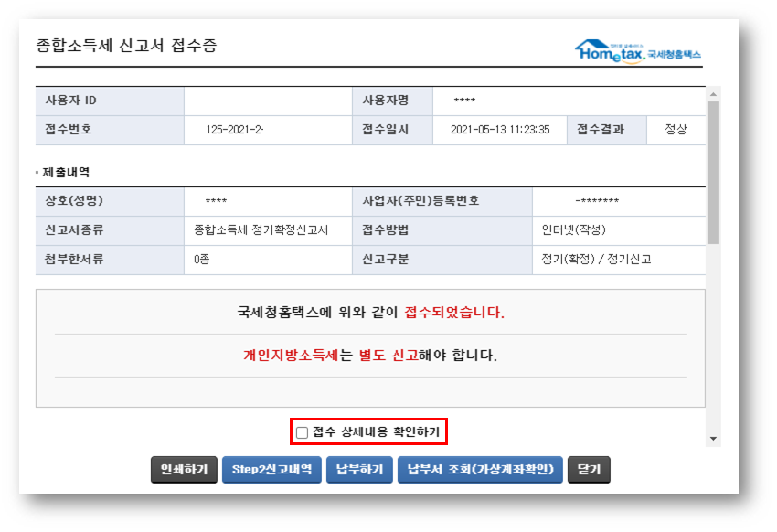Click the scrollbar up arrow
The height and width of the screenshot is (532, 777).
(713, 94)
